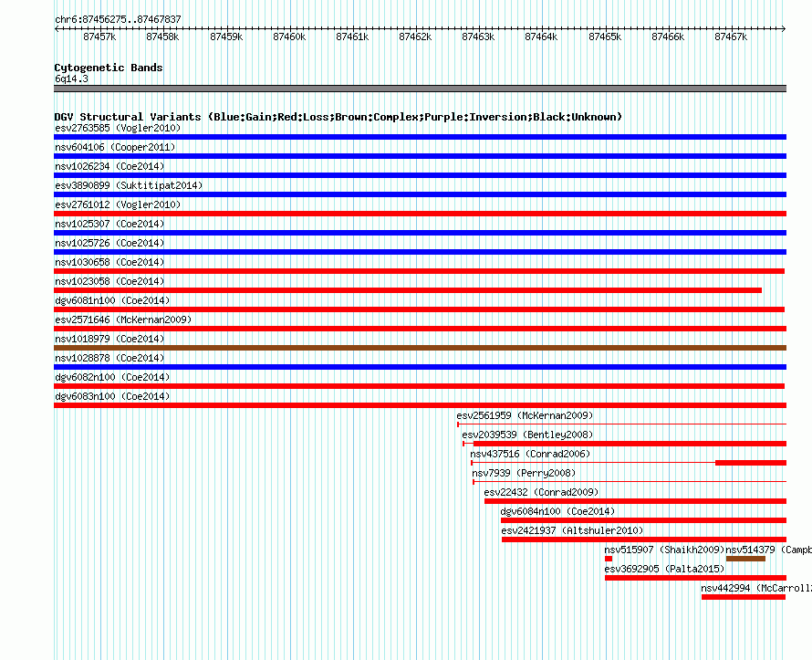812x660 pixels.
Task: Select the nsv514379 variant label
Action: coord(768,550)
